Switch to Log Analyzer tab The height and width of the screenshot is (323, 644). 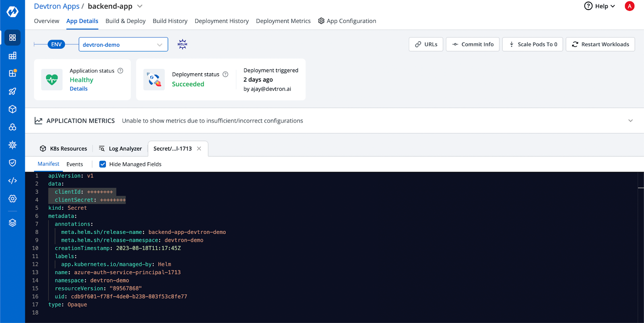point(120,149)
